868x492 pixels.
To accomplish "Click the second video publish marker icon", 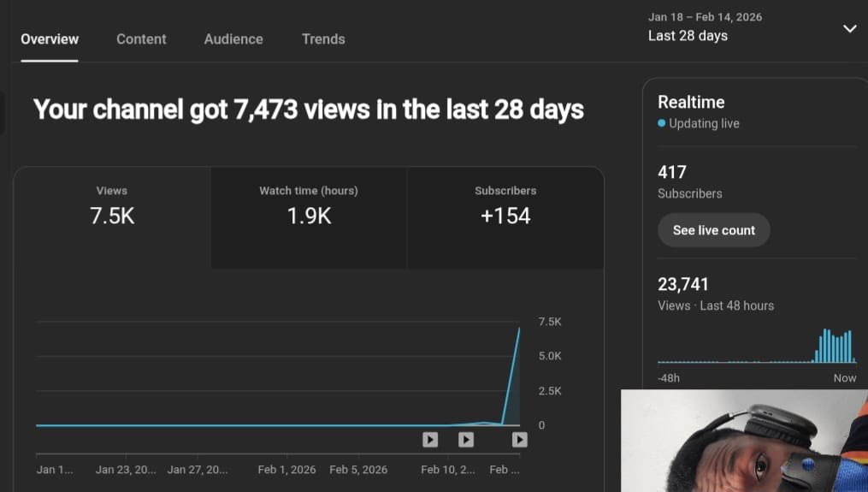I will 466,440.
